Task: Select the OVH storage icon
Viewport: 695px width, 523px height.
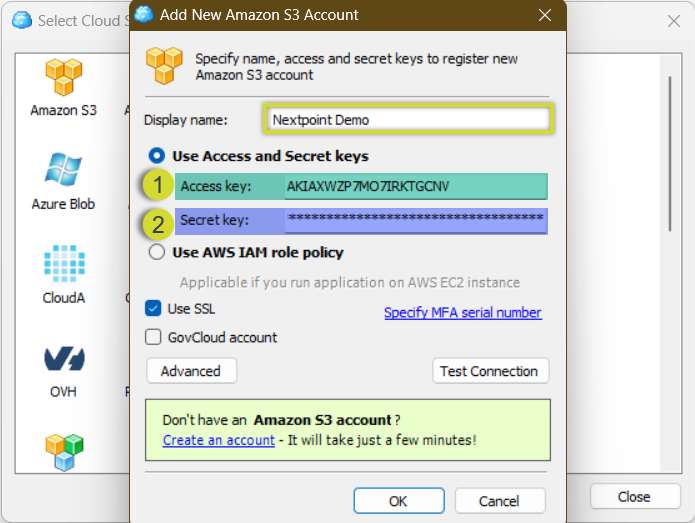Action: pos(64,358)
